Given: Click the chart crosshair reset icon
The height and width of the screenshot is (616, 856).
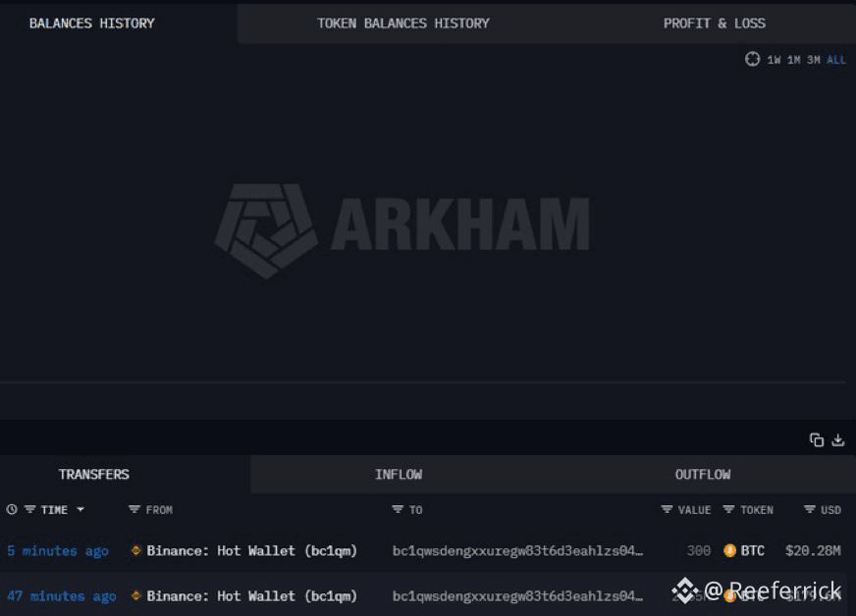Looking at the screenshot, I should 752,59.
